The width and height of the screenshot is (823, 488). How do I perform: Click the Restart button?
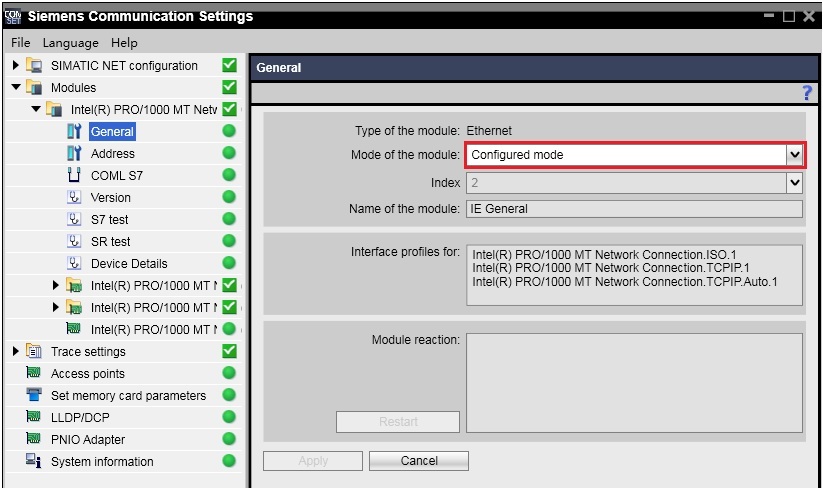coord(398,422)
